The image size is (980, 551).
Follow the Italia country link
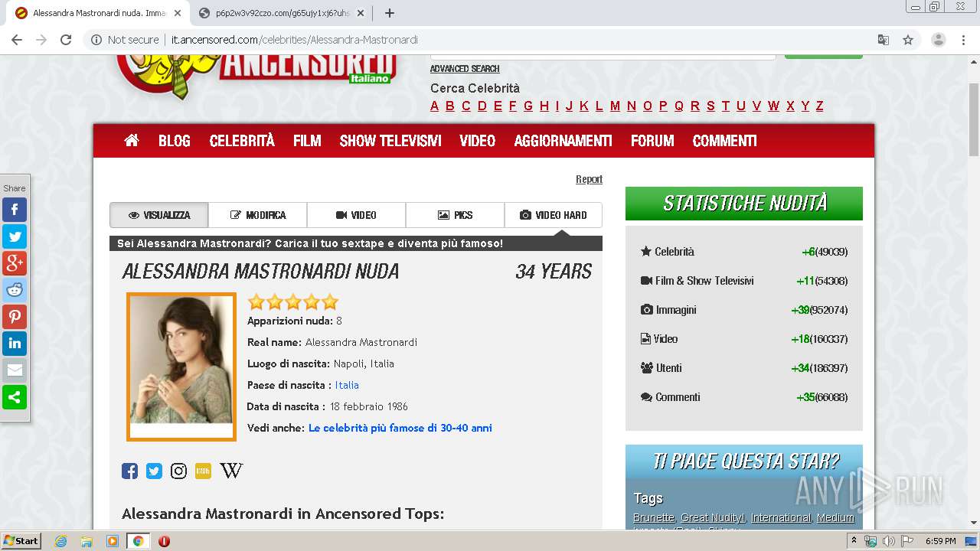(347, 385)
